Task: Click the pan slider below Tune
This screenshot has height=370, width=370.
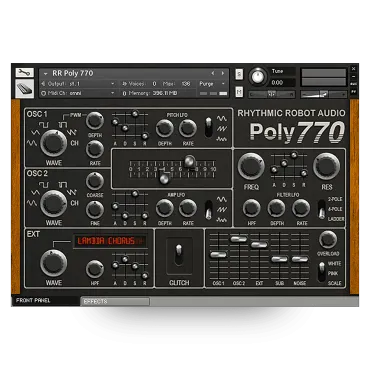Action: click(272, 94)
